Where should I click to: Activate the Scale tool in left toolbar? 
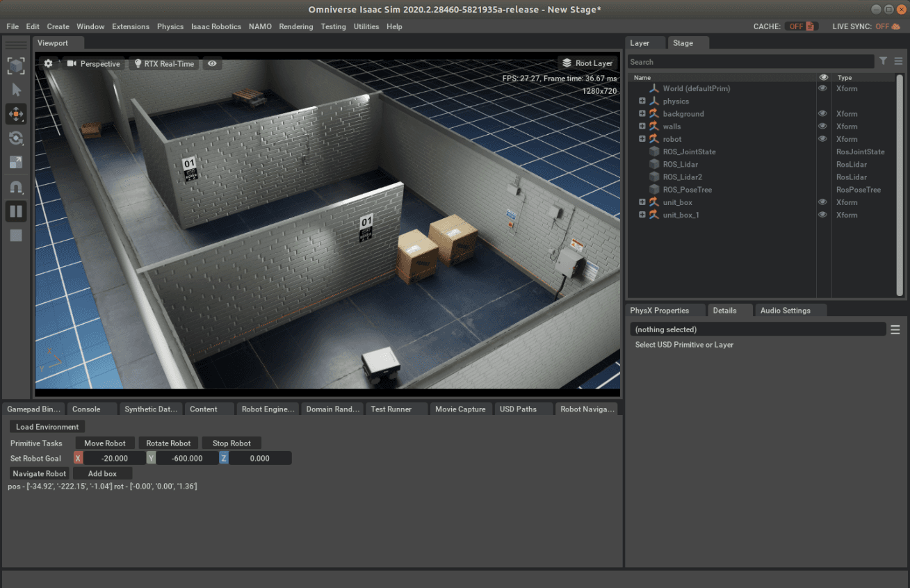(16, 163)
